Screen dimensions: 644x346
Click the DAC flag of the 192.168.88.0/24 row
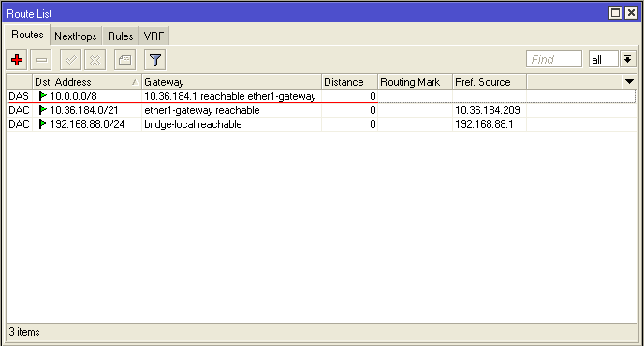tap(19, 124)
